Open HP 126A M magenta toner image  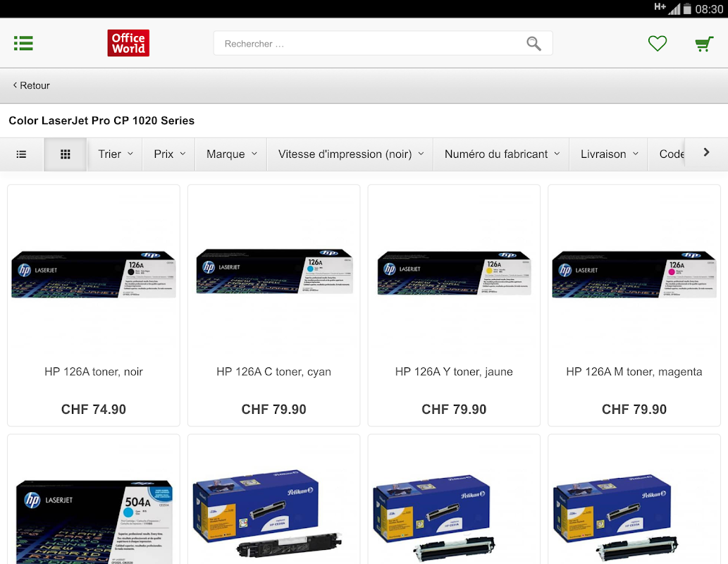click(634, 274)
